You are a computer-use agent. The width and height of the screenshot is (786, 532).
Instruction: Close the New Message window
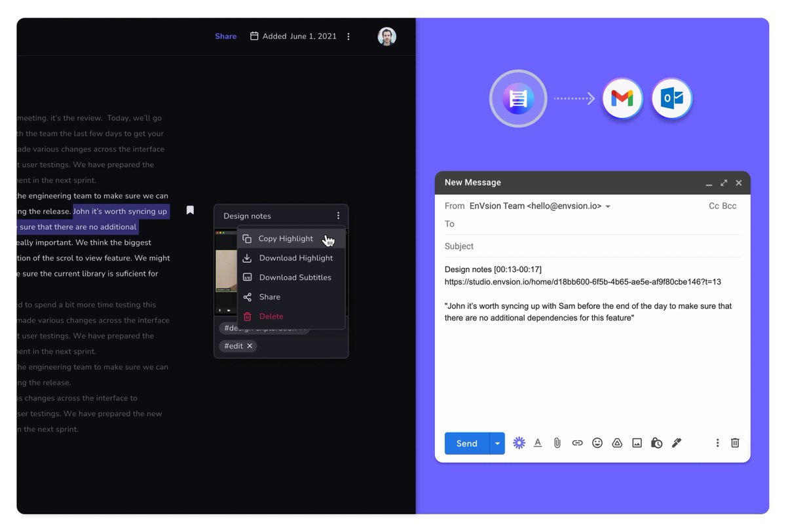tap(739, 183)
